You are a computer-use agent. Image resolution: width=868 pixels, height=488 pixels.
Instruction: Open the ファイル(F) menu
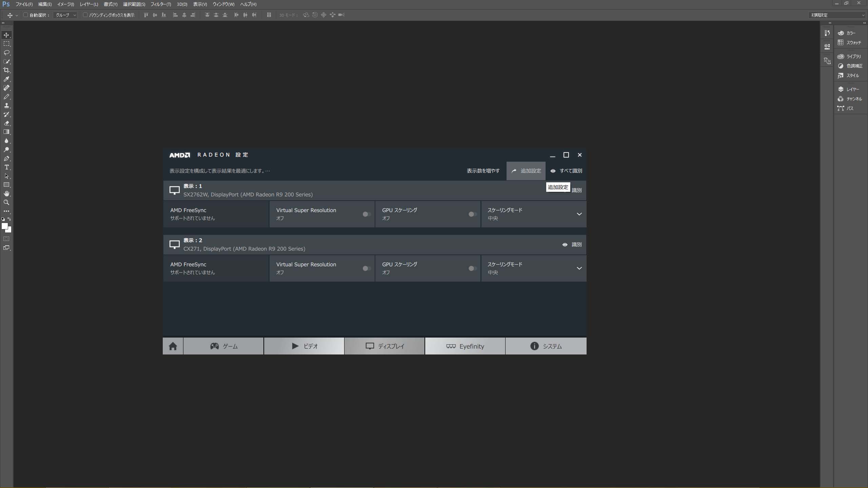(x=24, y=4)
